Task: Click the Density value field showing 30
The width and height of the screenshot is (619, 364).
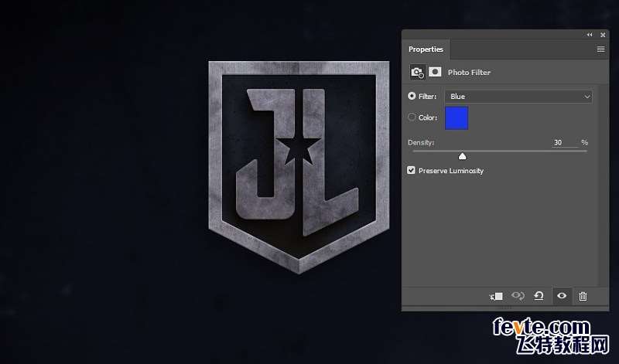Action: tap(565, 142)
